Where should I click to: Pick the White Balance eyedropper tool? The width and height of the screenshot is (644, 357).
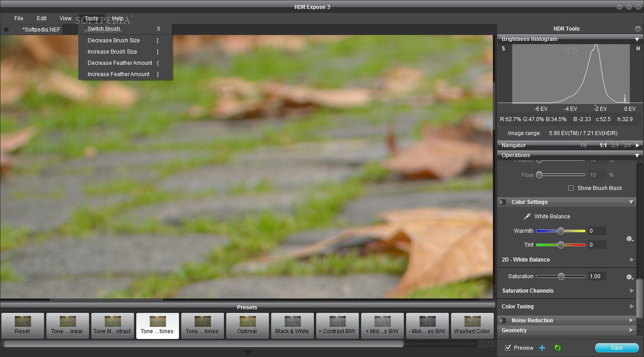(x=527, y=217)
